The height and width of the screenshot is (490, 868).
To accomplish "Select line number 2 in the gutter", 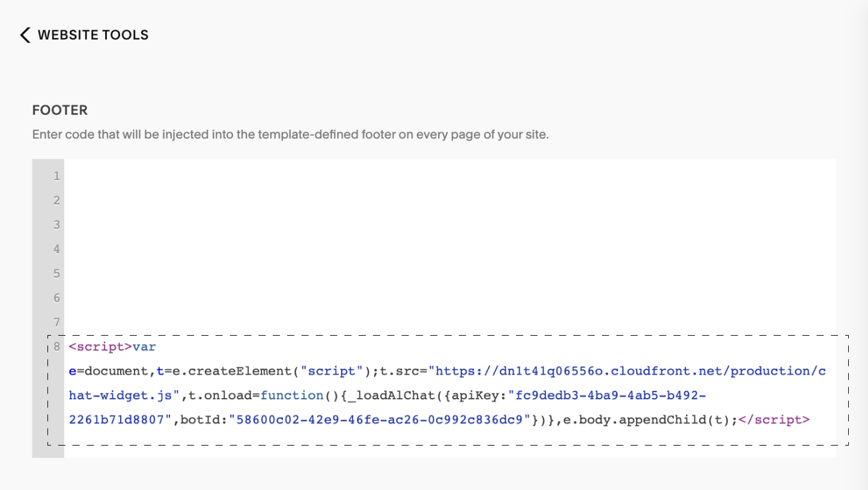I will pos(57,201).
